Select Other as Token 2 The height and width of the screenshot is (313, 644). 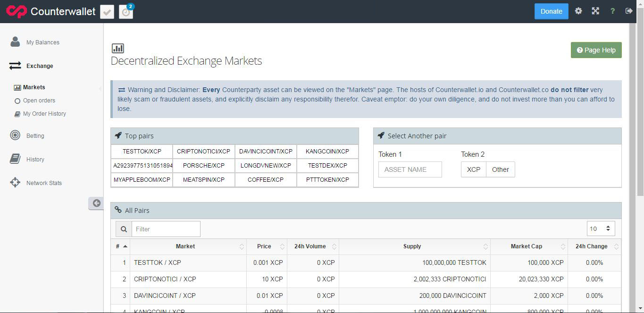pos(500,169)
